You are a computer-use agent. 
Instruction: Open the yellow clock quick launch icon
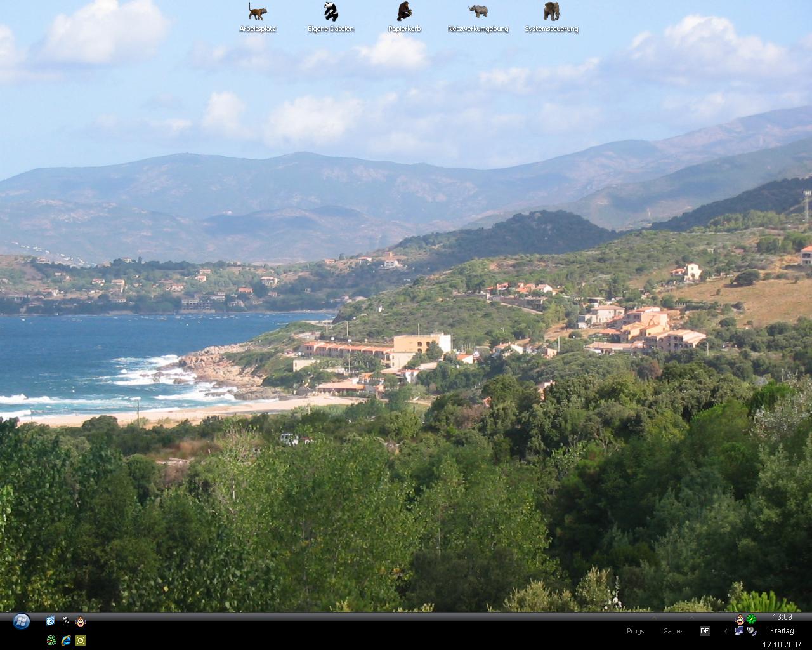tap(81, 640)
